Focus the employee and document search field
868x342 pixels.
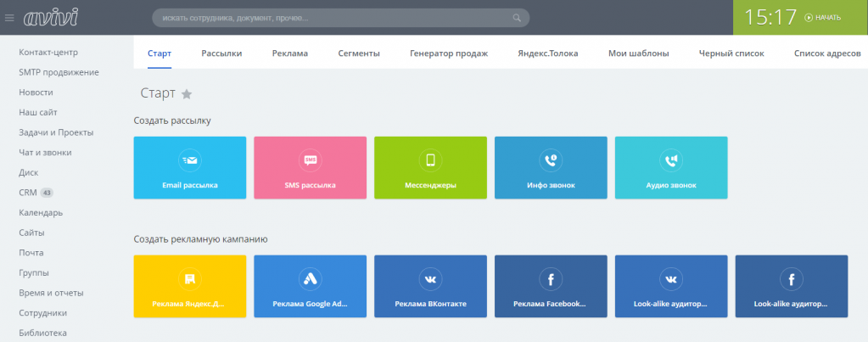tap(341, 18)
